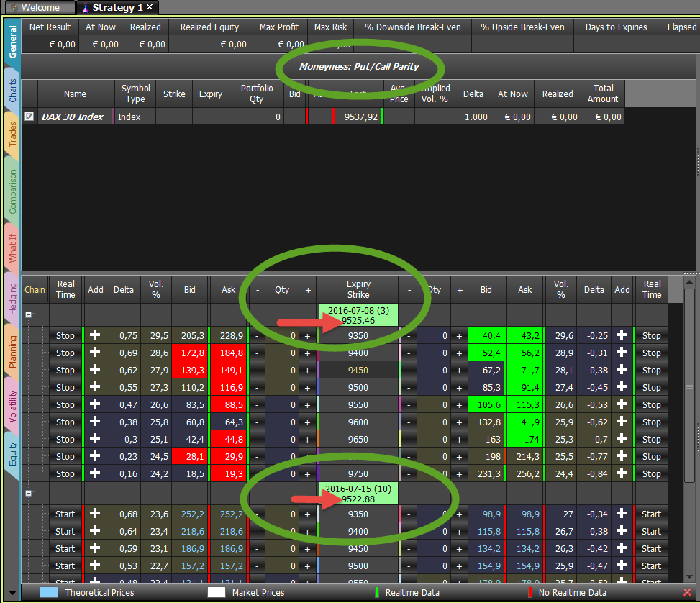Start realtime data for 2016-07-15 put 9350

(x=651, y=514)
